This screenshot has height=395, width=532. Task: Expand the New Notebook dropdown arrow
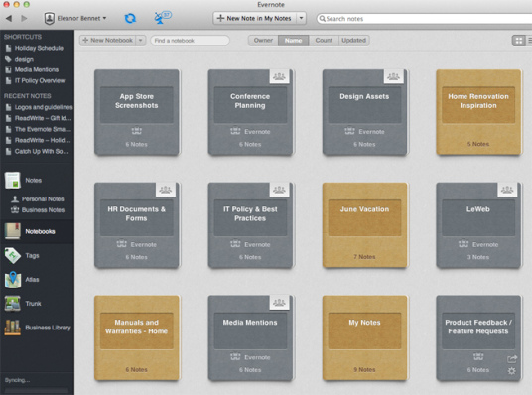tap(141, 40)
